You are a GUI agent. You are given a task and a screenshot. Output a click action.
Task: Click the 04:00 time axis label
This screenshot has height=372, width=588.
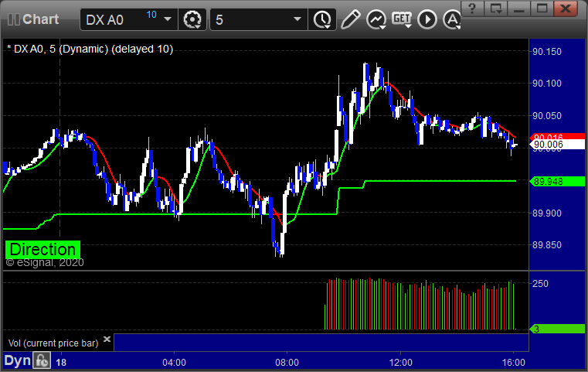(174, 363)
